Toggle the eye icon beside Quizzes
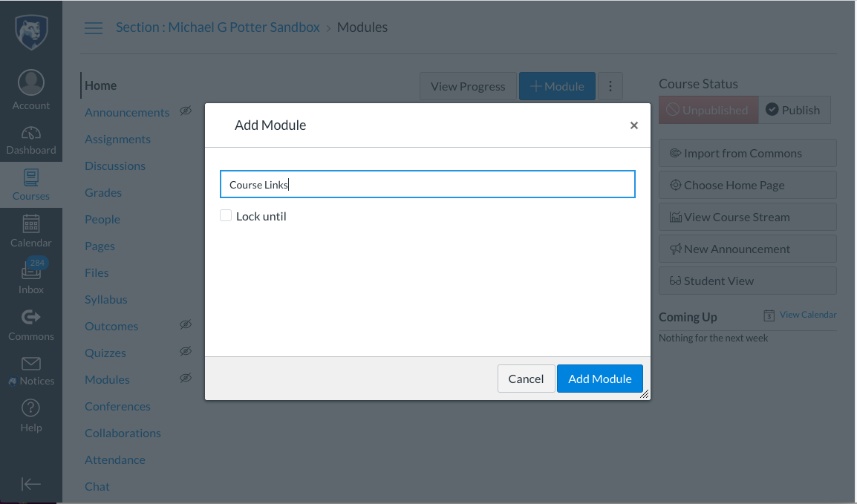The height and width of the screenshot is (504, 857). [x=186, y=351]
